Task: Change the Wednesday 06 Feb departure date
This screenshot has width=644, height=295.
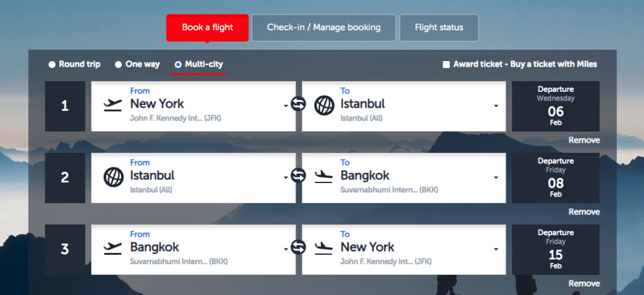Action: [556, 106]
